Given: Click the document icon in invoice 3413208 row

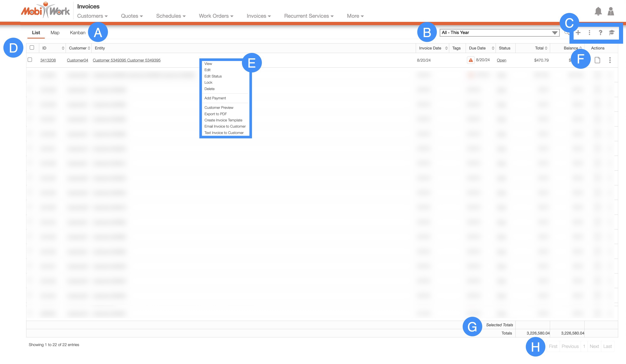Looking at the screenshot, I should [x=597, y=60].
